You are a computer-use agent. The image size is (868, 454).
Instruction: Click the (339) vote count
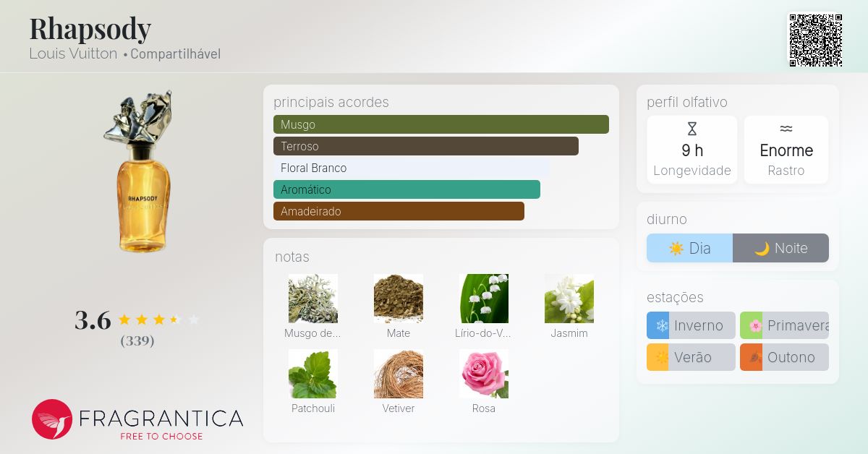137,340
